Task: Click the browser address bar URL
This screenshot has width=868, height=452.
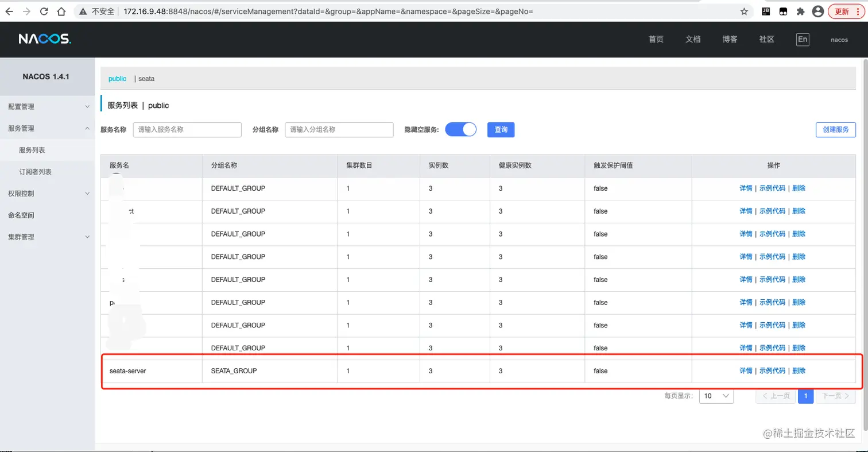Action: click(x=328, y=11)
